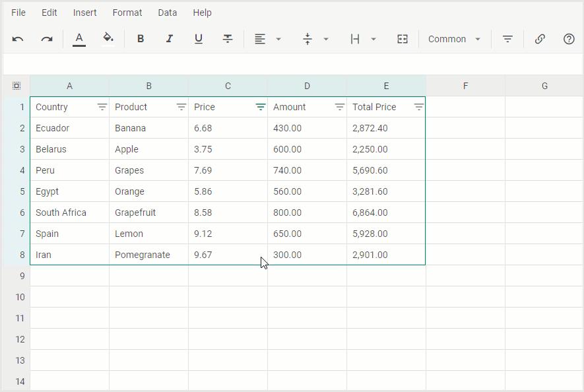The height and width of the screenshot is (392, 584).
Task: Apply strikethrough formatting
Action: [x=227, y=39]
